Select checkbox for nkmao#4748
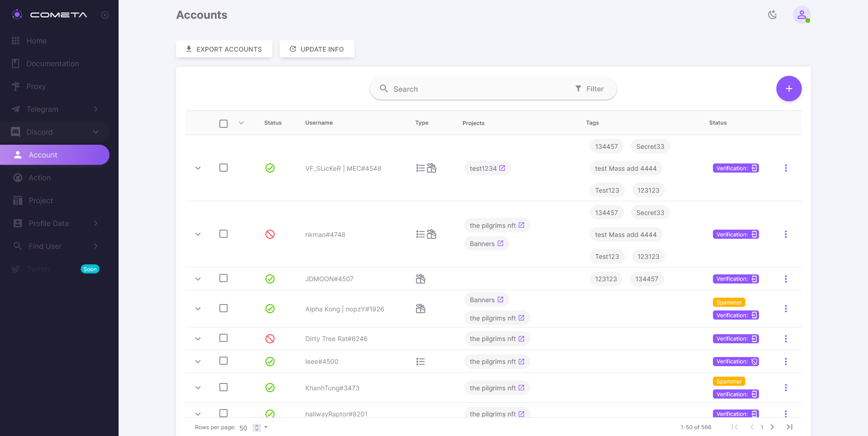868x436 pixels. pos(223,234)
